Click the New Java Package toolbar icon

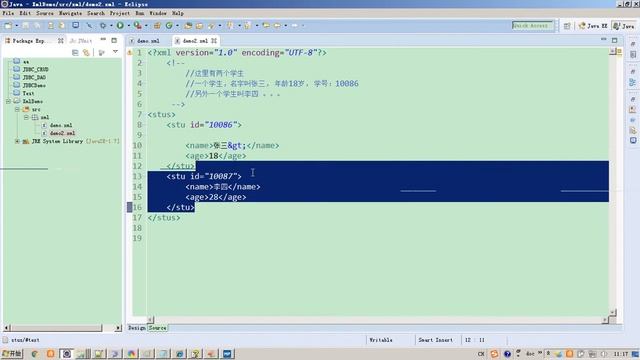coord(157,25)
